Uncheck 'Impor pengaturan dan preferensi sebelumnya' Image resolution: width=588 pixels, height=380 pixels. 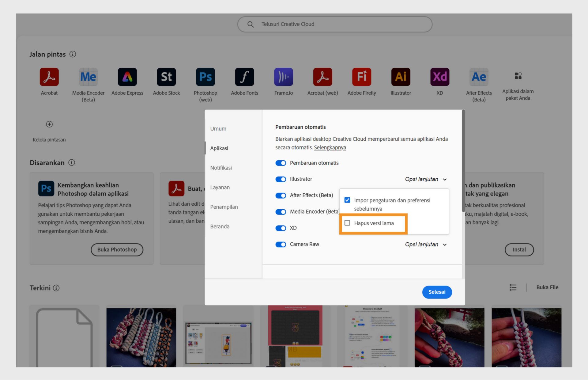347,200
